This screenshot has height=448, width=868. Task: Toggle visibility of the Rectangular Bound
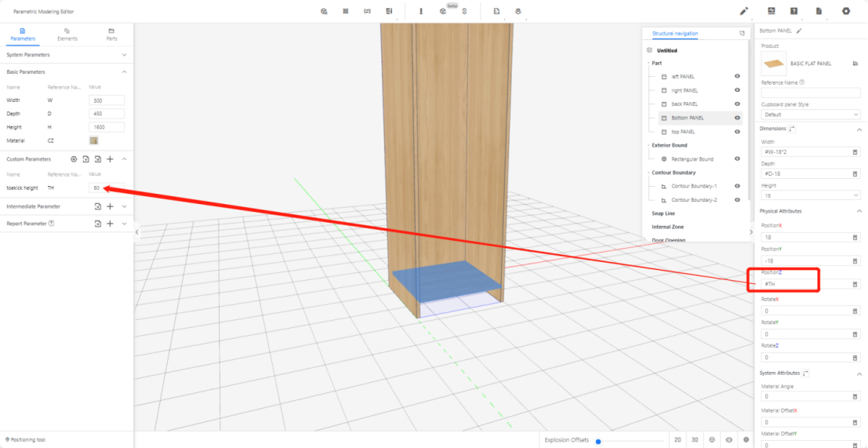(737, 158)
